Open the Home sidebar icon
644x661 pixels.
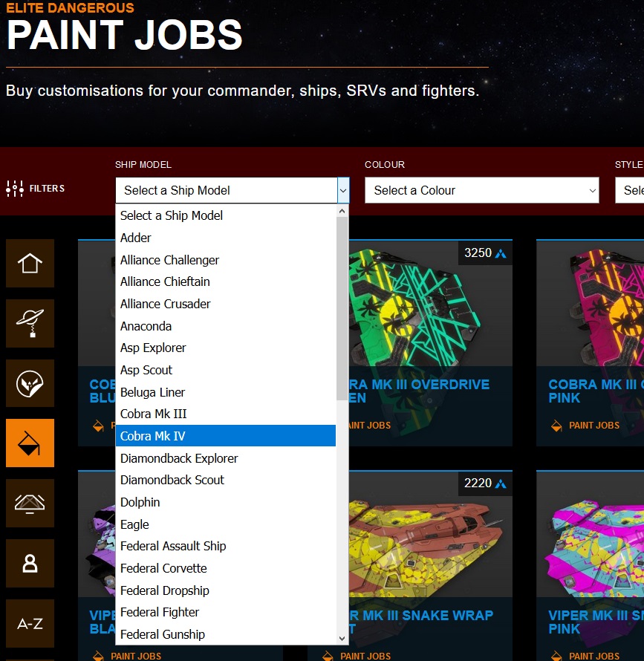coord(30,264)
